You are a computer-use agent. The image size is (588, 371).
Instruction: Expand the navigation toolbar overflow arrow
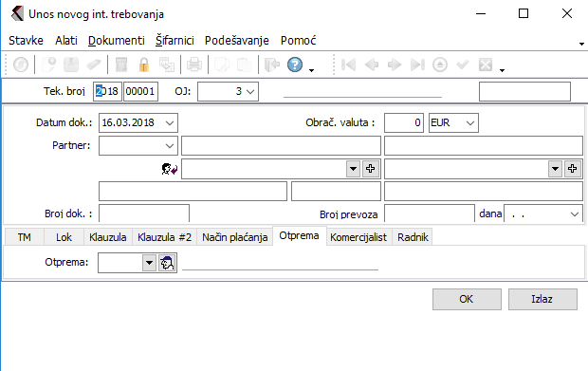(x=502, y=70)
